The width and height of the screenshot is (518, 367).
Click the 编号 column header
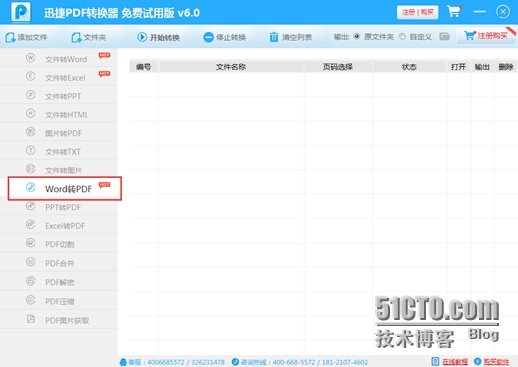(144, 67)
